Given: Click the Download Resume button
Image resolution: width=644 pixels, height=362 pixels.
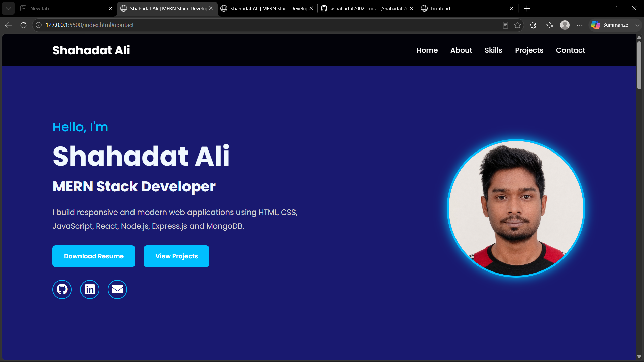Looking at the screenshot, I should (94, 256).
